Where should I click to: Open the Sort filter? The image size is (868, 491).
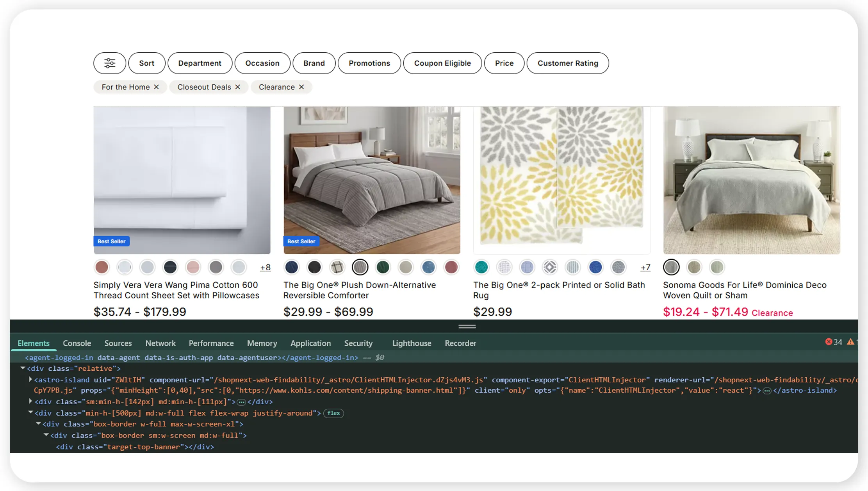[x=147, y=63]
